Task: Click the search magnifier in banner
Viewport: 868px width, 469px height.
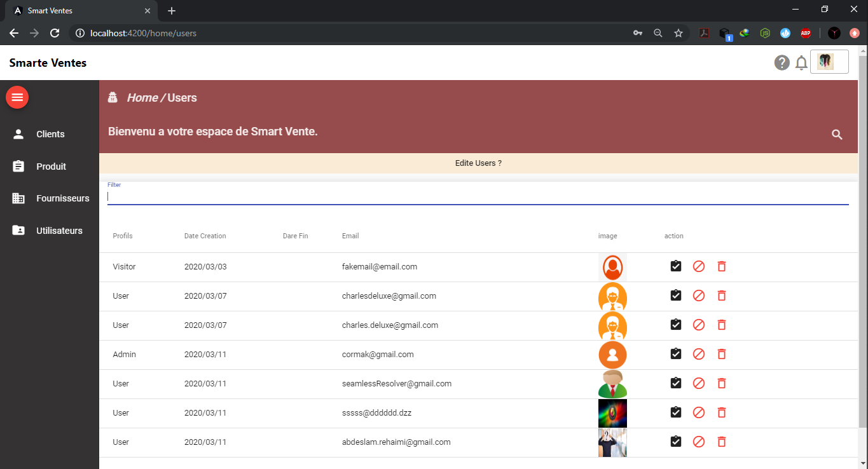Action: 837,134
